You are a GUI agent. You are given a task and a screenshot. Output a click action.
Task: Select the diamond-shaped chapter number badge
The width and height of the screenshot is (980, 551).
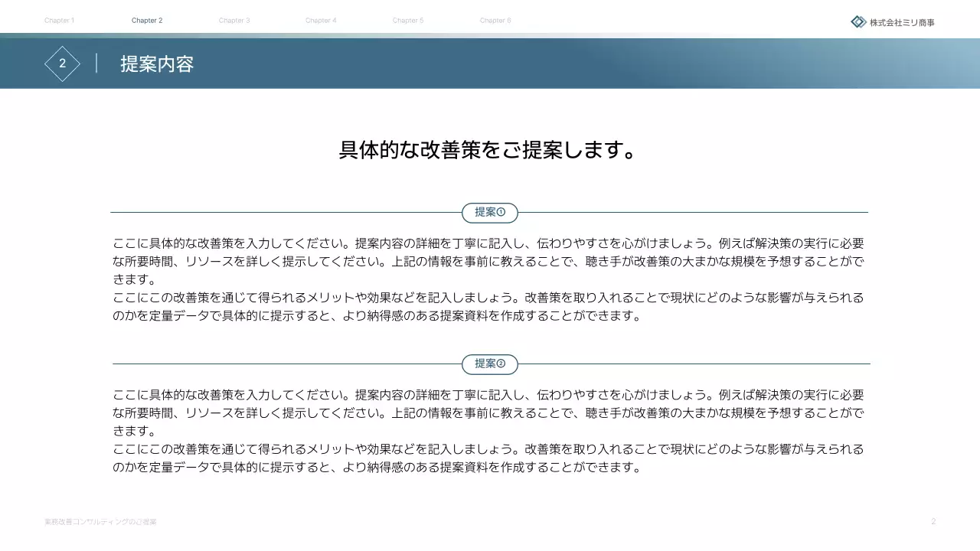click(62, 64)
